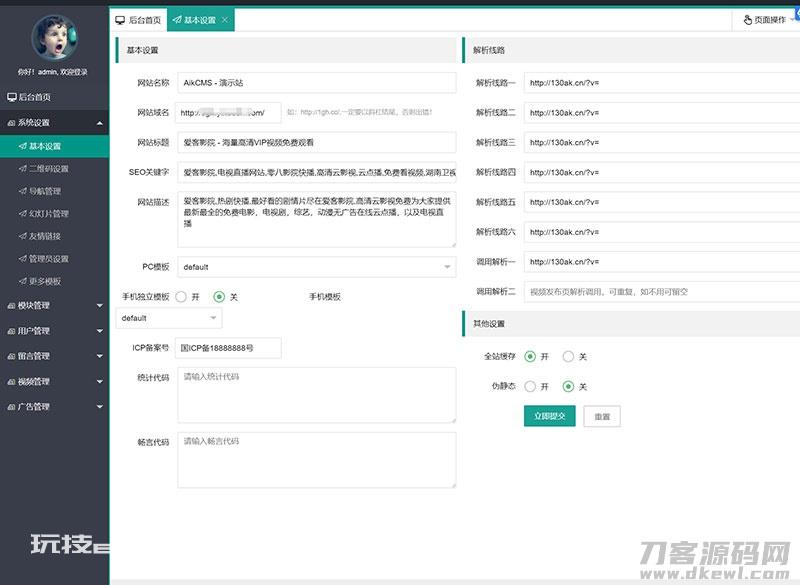Open 二维码设置 menu item
This screenshot has height=585, width=800.
click(x=55, y=168)
